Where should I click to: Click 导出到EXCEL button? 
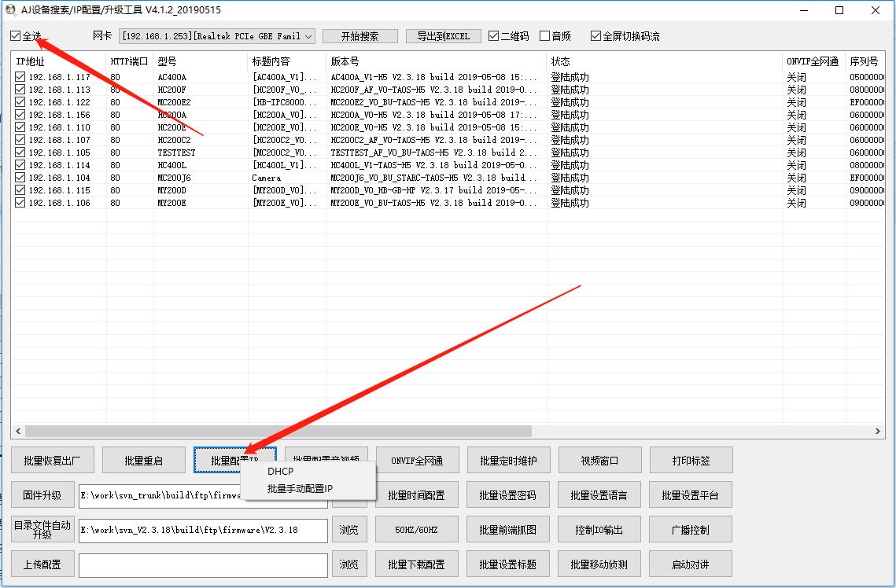click(443, 36)
